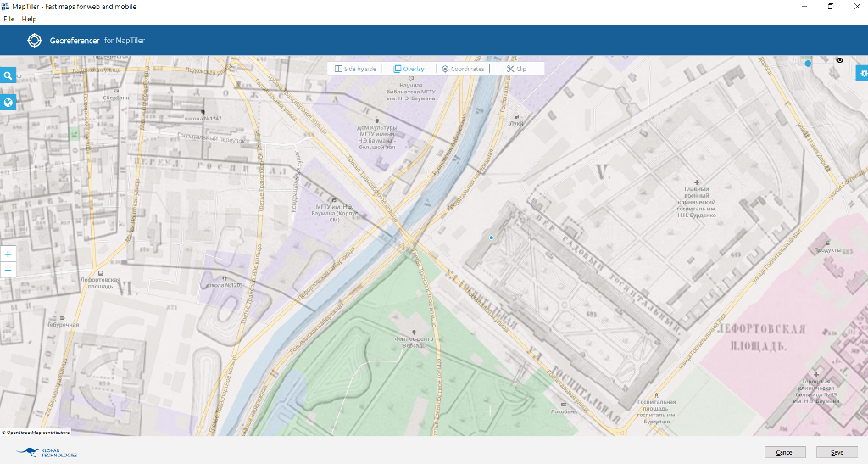Click the 'Чебуречная' map label

click(x=62, y=325)
